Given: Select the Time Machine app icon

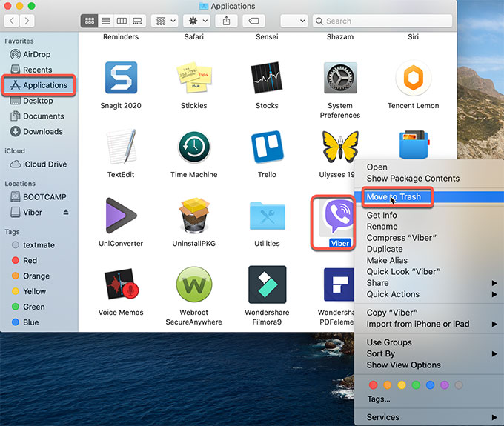Looking at the screenshot, I should tap(194, 147).
